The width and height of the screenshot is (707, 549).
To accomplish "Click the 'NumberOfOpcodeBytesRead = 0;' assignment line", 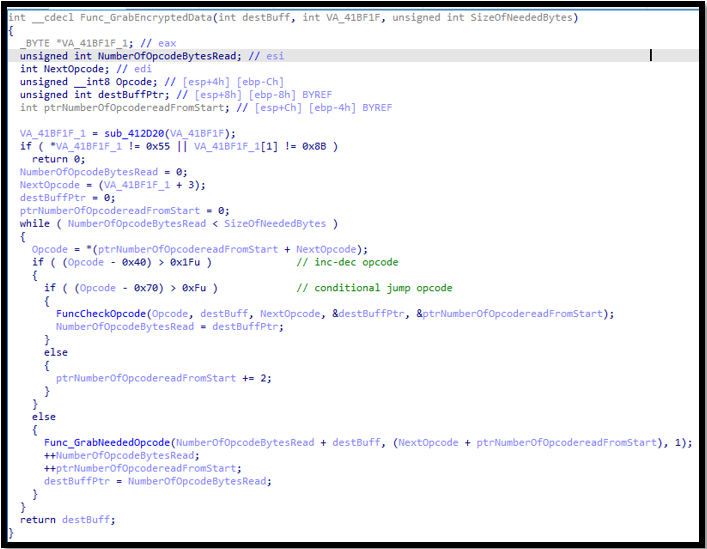I will tap(104, 172).
